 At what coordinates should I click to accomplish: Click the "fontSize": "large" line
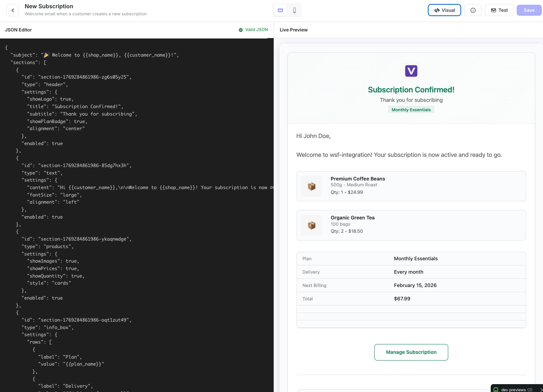(x=55, y=195)
